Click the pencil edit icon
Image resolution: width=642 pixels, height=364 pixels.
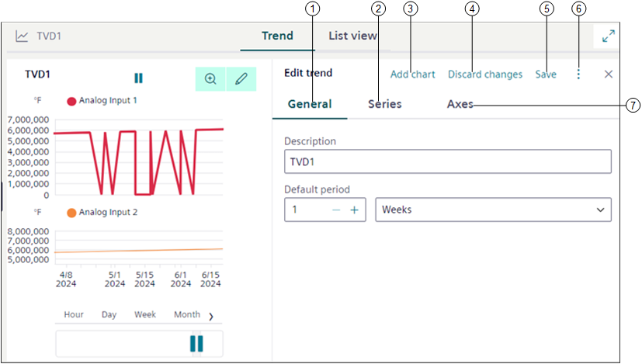coord(241,78)
